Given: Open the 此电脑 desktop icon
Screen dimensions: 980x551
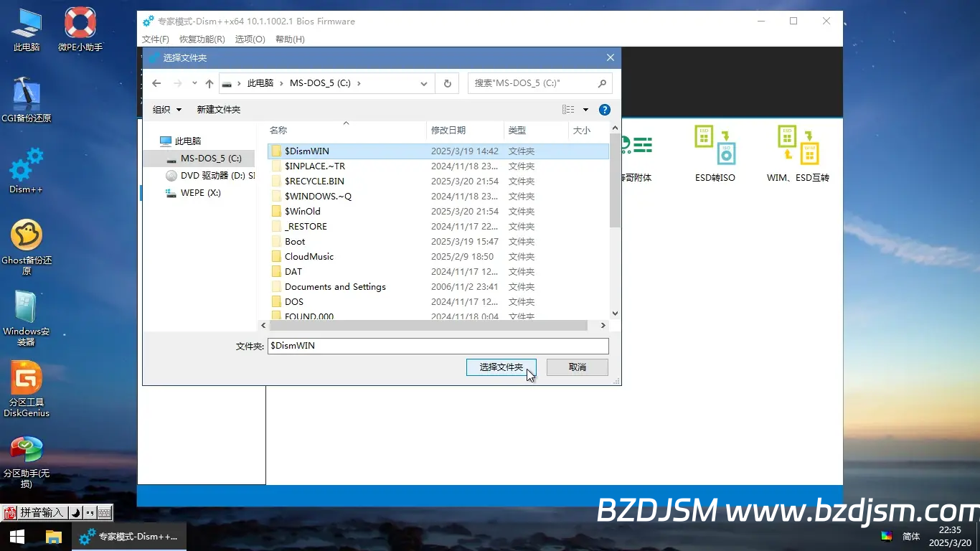Looking at the screenshot, I should 27,29.
